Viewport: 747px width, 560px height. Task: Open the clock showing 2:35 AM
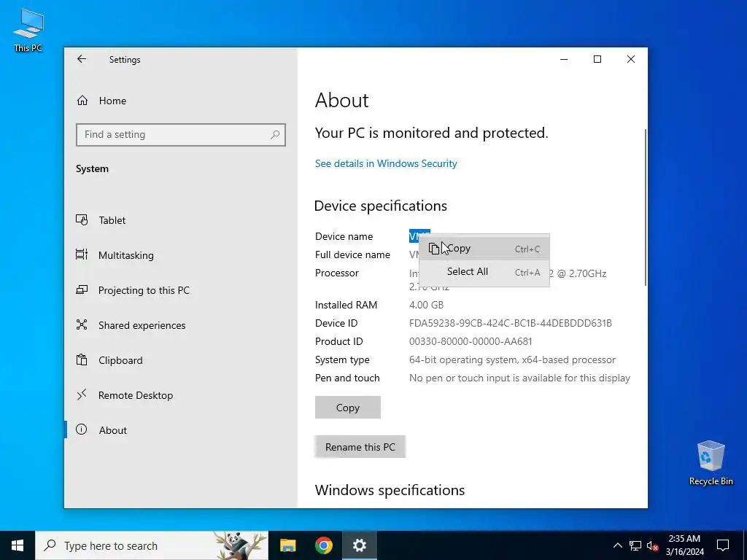click(x=684, y=545)
